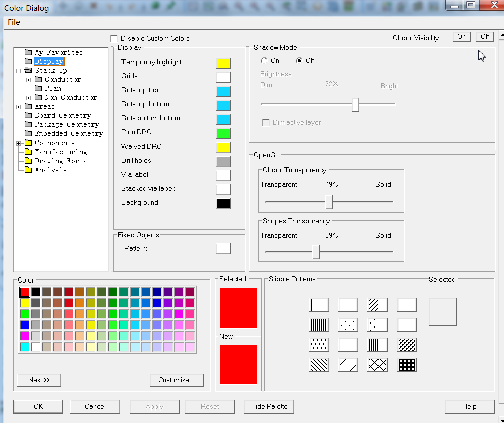
Task: Click the Background black color swatch
Action: click(x=223, y=203)
